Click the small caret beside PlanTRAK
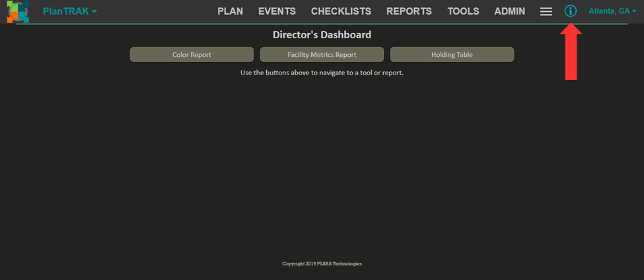 pyautogui.click(x=94, y=12)
